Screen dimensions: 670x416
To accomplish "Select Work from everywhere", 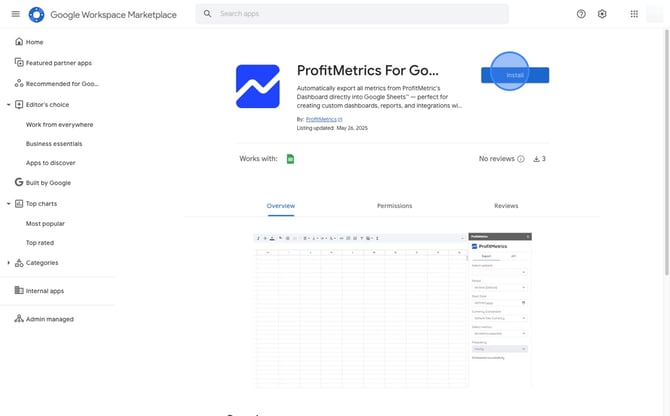I will tap(59, 125).
